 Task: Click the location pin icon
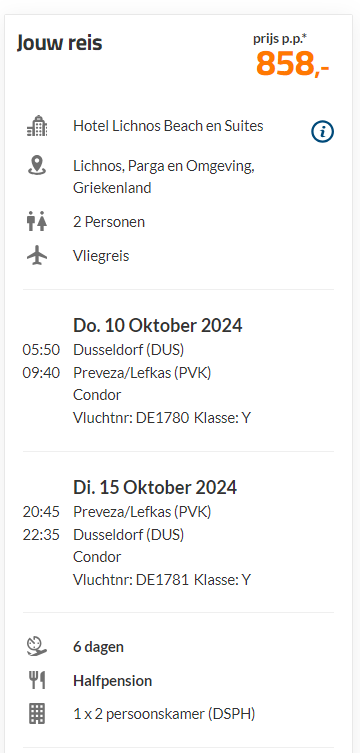pos(37,166)
